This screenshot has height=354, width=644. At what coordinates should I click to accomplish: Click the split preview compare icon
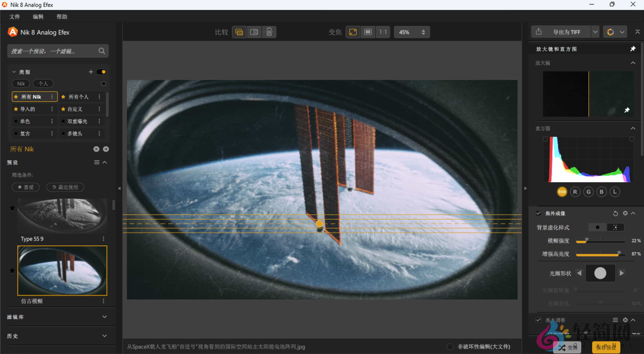254,32
